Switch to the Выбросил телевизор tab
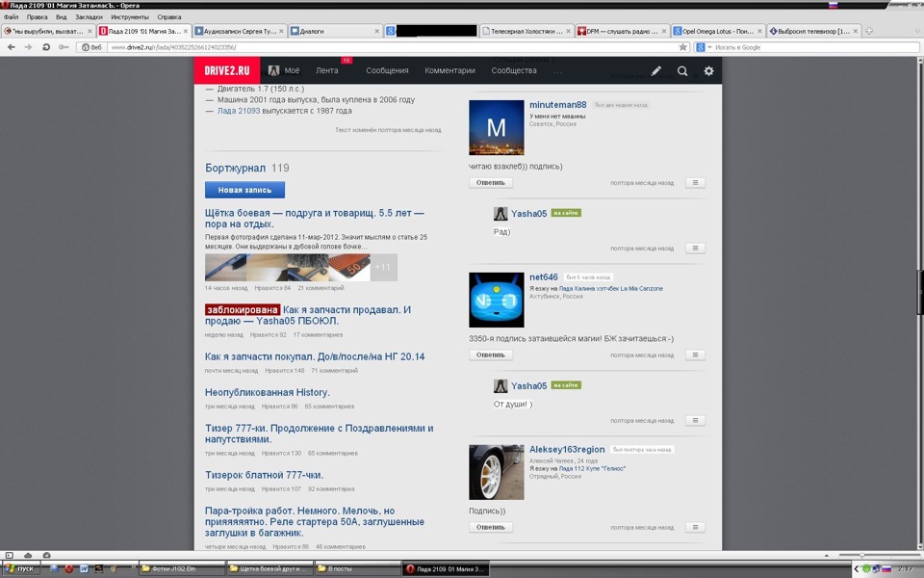Viewport: 924px width, 578px height. point(814,31)
